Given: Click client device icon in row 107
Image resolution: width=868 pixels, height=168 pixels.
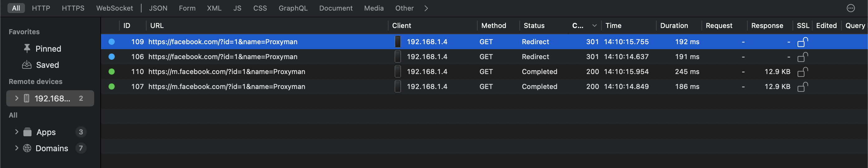Looking at the screenshot, I should (398, 86).
